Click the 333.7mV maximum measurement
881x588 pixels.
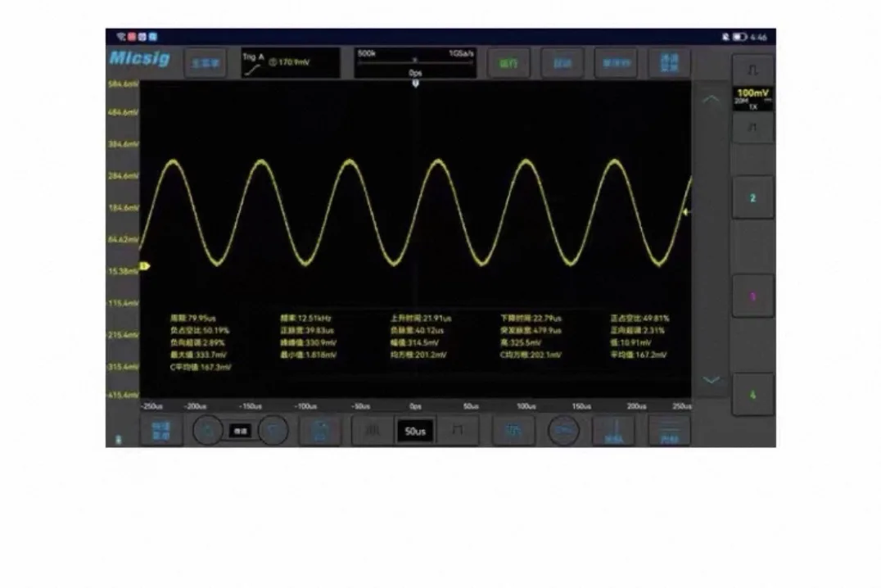click(x=199, y=355)
